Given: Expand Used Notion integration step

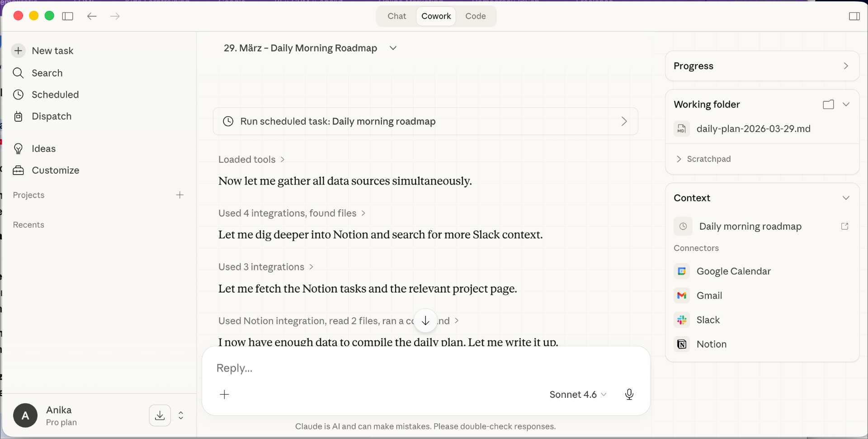Looking at the screenshot, I should pyautogui.click(x=339, y=321).
